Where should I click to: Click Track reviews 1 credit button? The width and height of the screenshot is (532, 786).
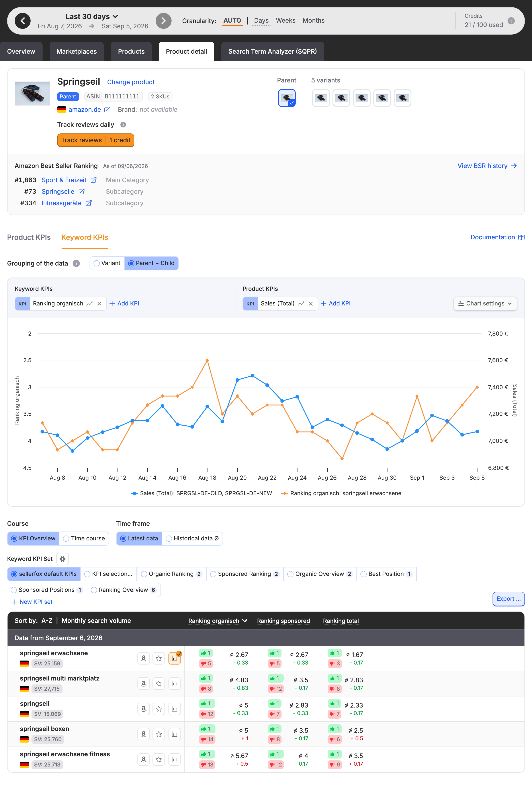[96, 140]
